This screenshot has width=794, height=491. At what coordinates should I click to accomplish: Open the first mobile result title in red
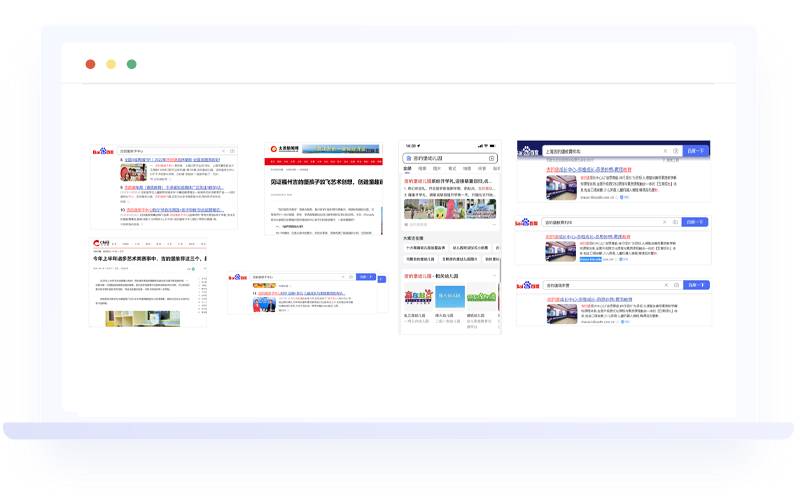[x=447, y=181]
